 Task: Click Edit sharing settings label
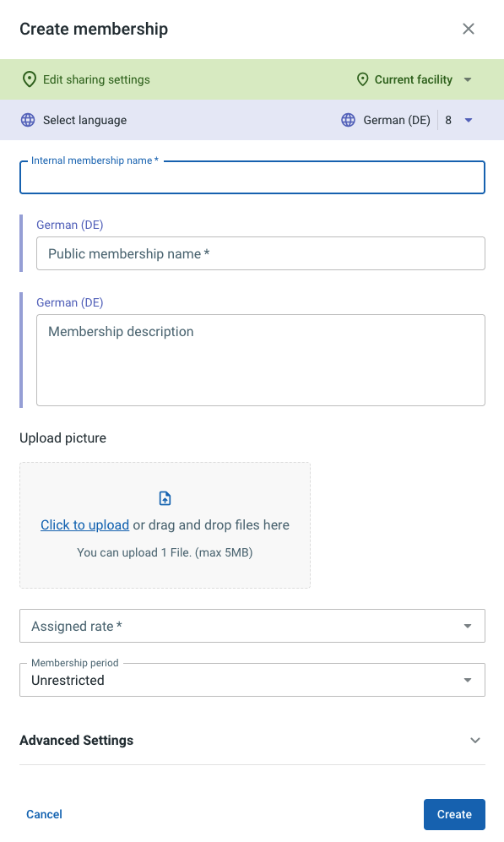pos(96,79)
